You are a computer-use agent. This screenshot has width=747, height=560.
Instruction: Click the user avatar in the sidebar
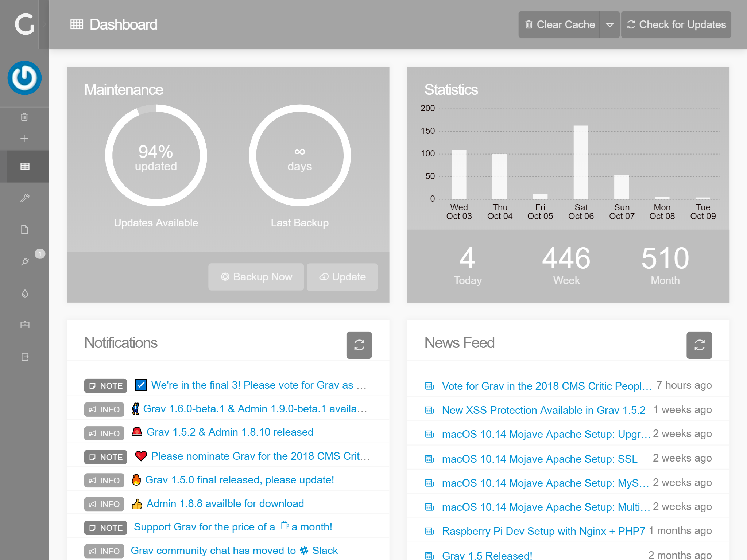tap(24, 78)
